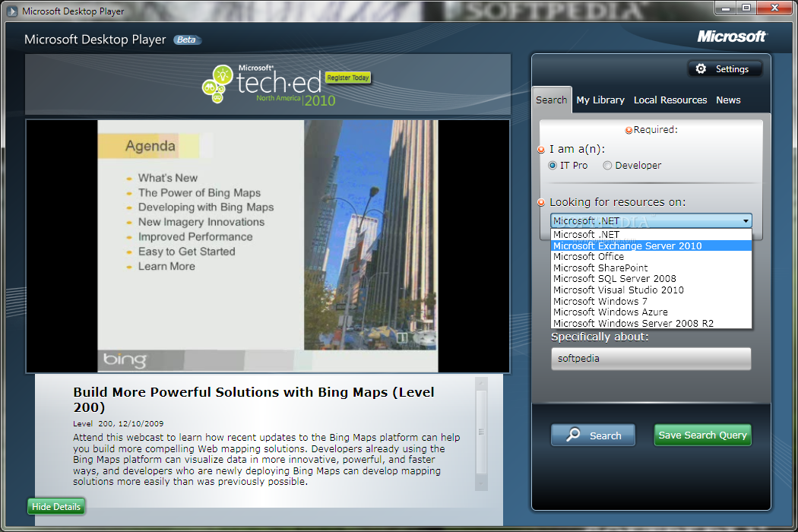Screen dimensions: 798x532
Task: Click the 'Looking for resources on:' label
Action: click(x=617, y=202)
